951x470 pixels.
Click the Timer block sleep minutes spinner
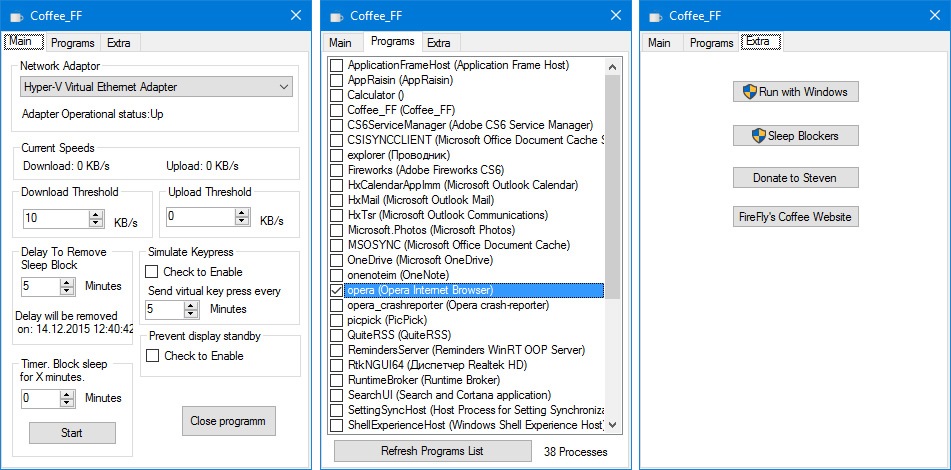click(67, 399)
